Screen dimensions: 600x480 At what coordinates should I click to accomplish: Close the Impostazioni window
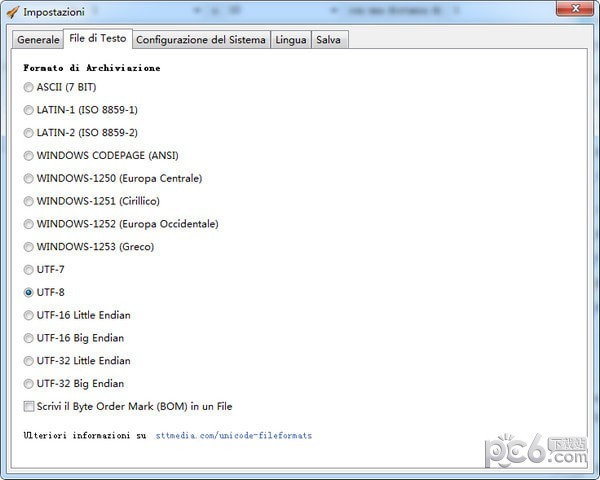pyautogui.click(x=575, y=8)
